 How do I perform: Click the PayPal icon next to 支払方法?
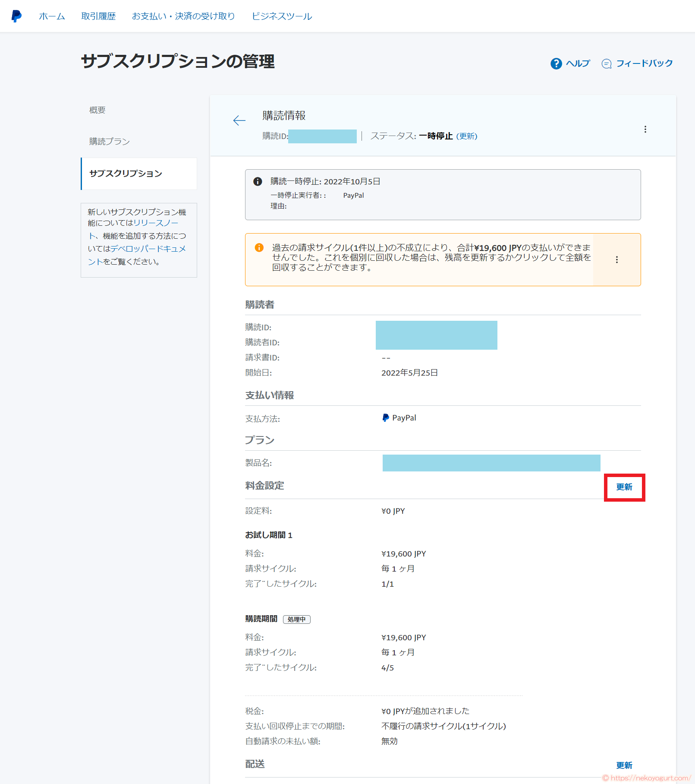385,417
